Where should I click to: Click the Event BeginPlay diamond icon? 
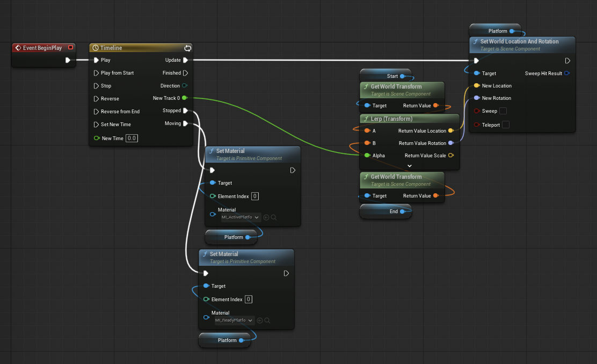click(18, 48)
